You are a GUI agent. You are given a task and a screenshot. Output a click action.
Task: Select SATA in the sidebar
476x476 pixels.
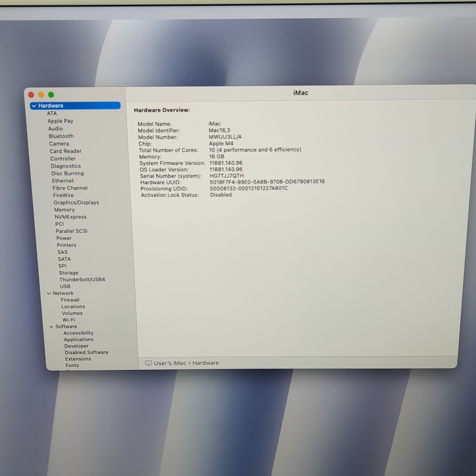(x=64, y=259)
